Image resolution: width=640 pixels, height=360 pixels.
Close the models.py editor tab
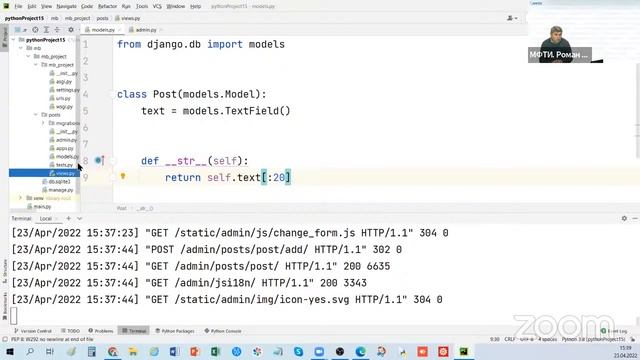[x=120, y=30]
